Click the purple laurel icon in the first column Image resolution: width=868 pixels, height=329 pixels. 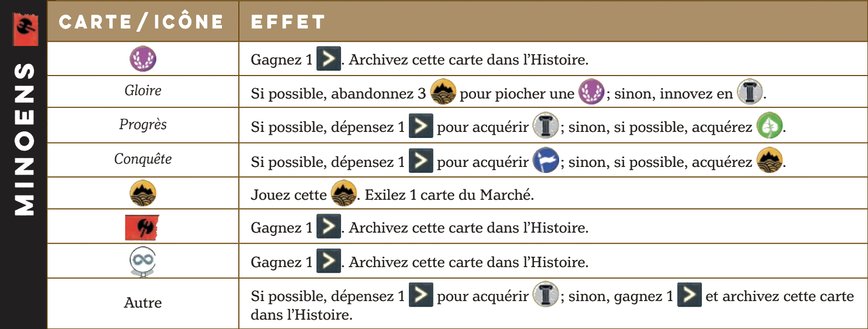pyautogui.click(x=143, y=59)
